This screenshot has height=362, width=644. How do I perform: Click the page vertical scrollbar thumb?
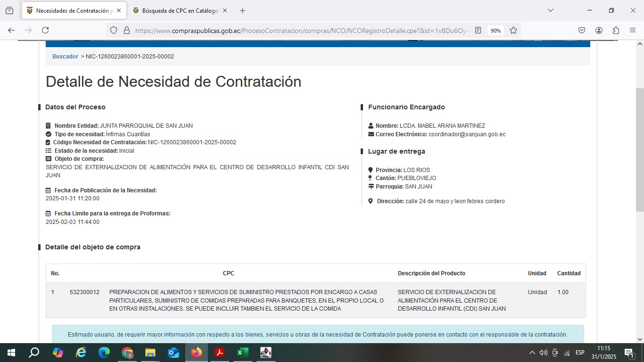pos(640,150)
